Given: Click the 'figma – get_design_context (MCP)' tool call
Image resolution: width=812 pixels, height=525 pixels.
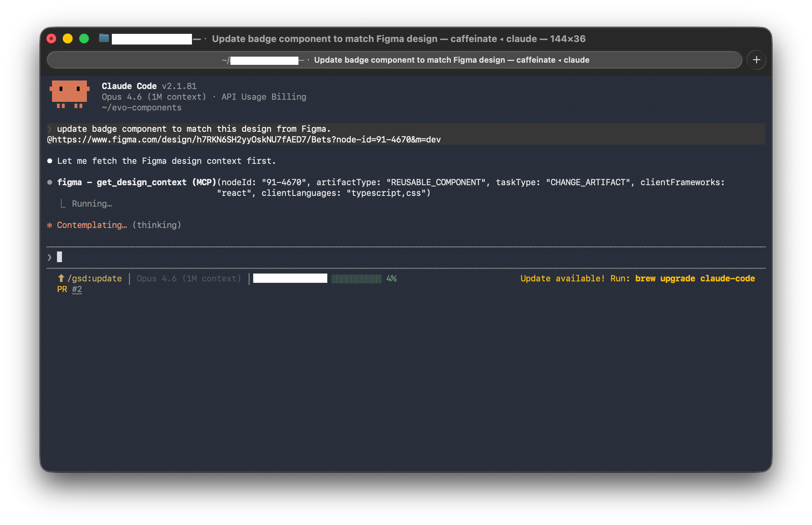Looking at the screenshot, I should (x=137, y=182).
